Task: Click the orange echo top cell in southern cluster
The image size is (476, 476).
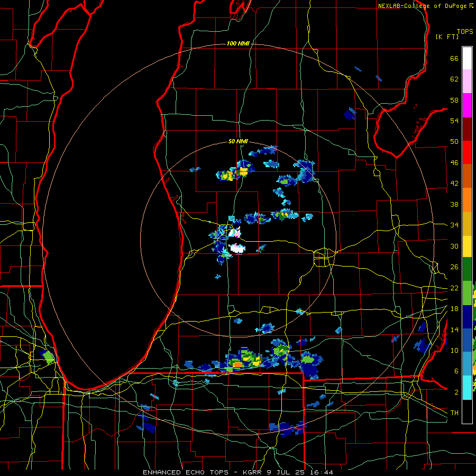Action: coord(237,364)
